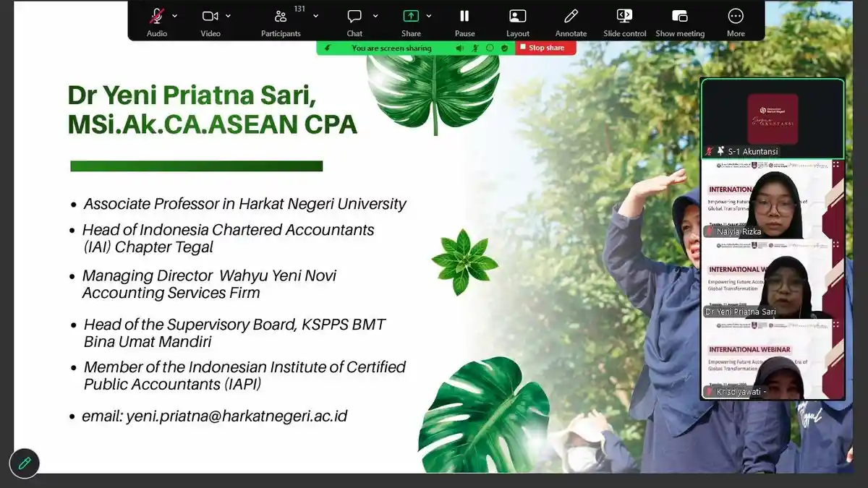The width and height of the screenshot is (868, 488).
Task: Open the Chat panel
Action: [x=354, y=16]
